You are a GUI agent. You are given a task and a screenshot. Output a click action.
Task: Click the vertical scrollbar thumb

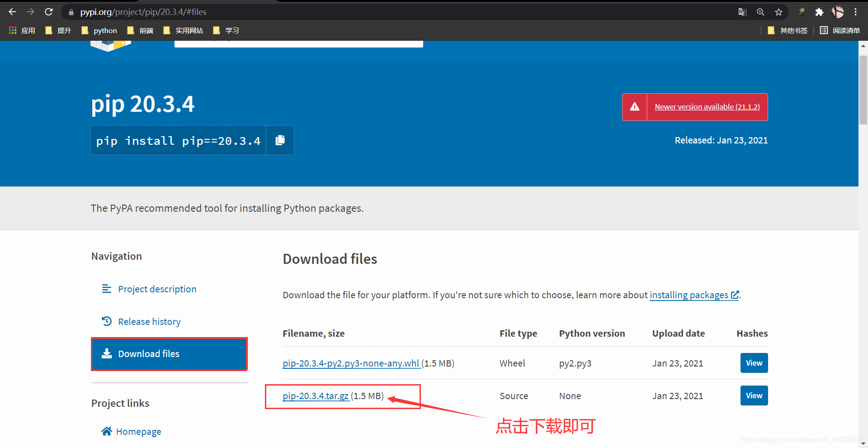(x=863, y=89)
